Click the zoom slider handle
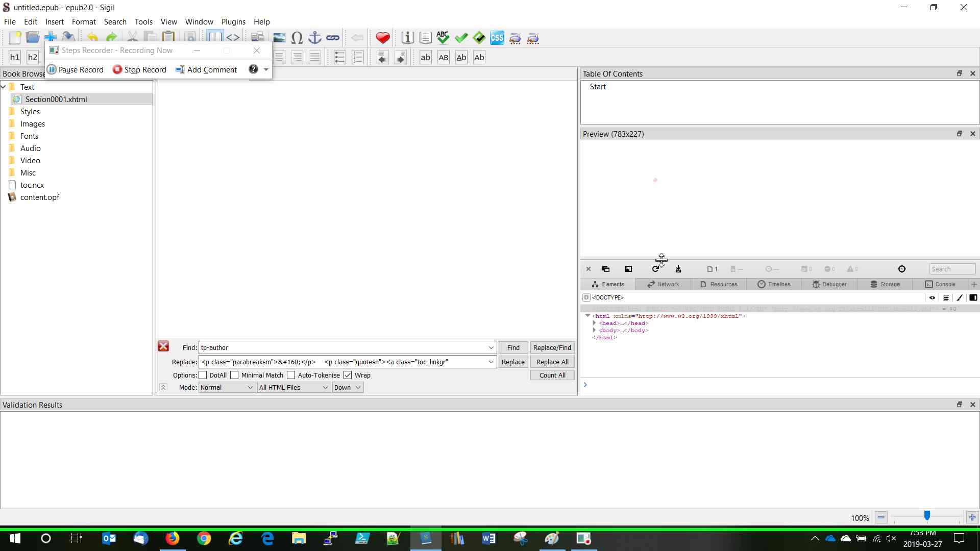This screenshot has width=980, height=551. pos(927,516)
